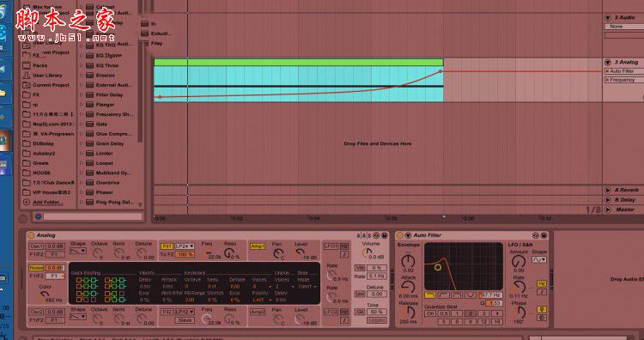The width and height of the screenshot is (644, 340).
Task: Toggle Osc1 on in Analog
Action: [36, 246]
